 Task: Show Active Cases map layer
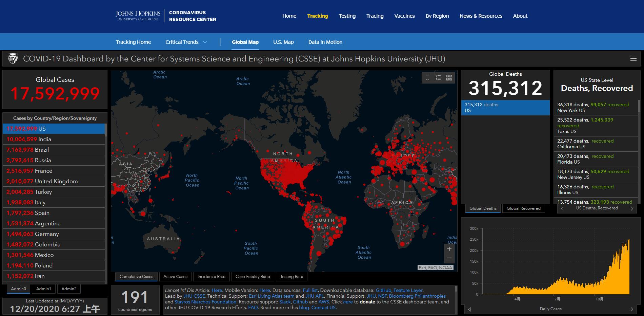(175, 277)
